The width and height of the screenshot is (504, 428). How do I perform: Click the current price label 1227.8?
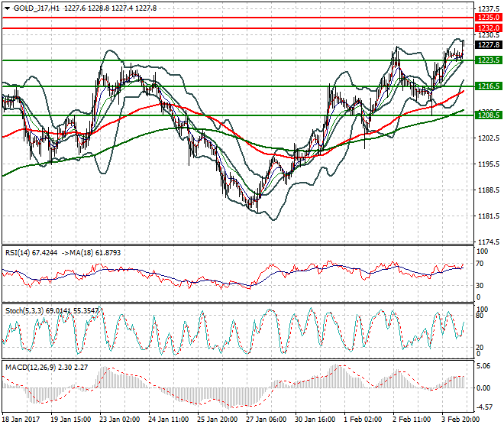pos(489,45)
